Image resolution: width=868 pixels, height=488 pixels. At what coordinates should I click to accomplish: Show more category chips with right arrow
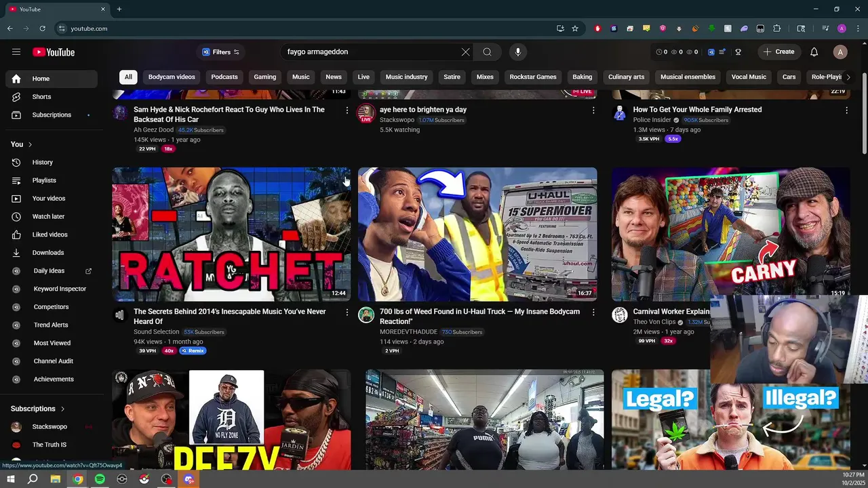[x=848, y=77]
